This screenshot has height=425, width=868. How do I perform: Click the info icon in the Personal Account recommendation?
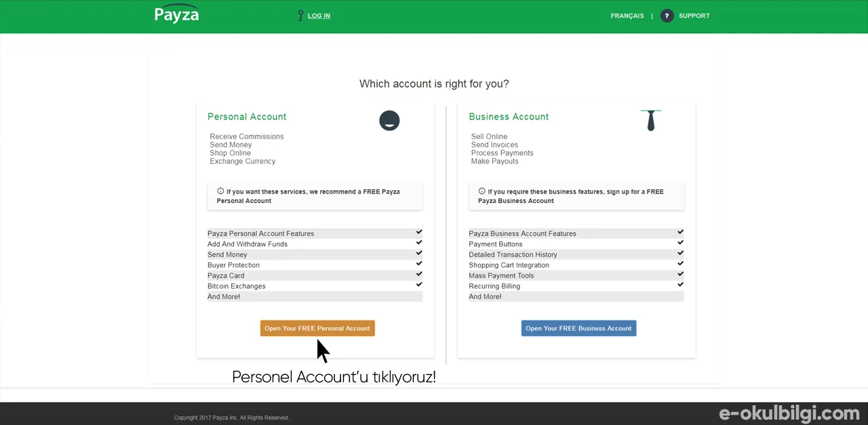point(220,191)
